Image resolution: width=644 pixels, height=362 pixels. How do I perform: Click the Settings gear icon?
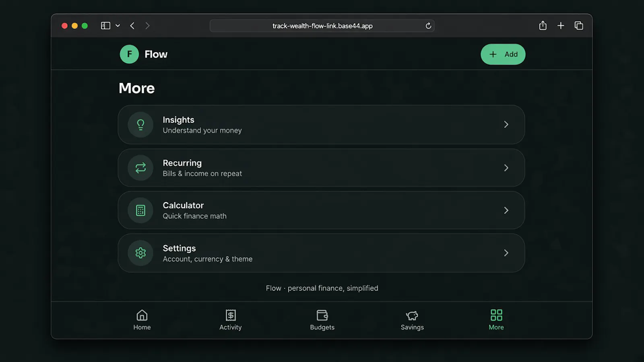click(x=140, y=253)
